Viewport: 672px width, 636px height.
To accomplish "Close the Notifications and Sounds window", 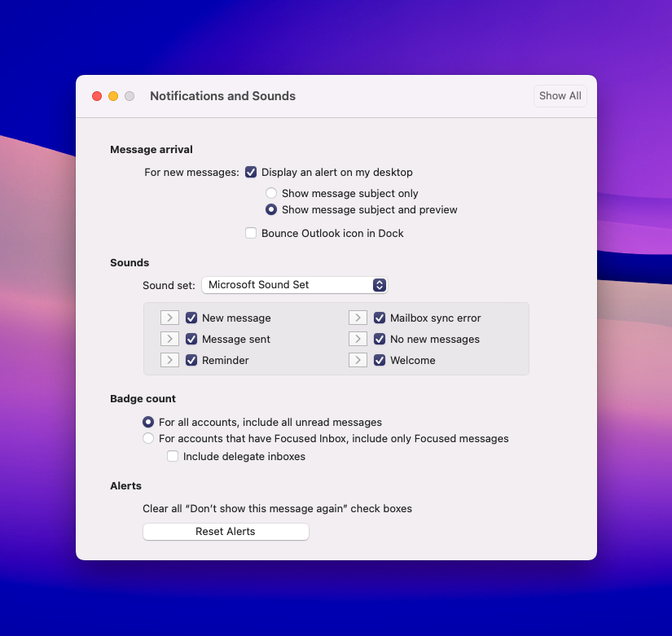I will [x=97, y=96].
